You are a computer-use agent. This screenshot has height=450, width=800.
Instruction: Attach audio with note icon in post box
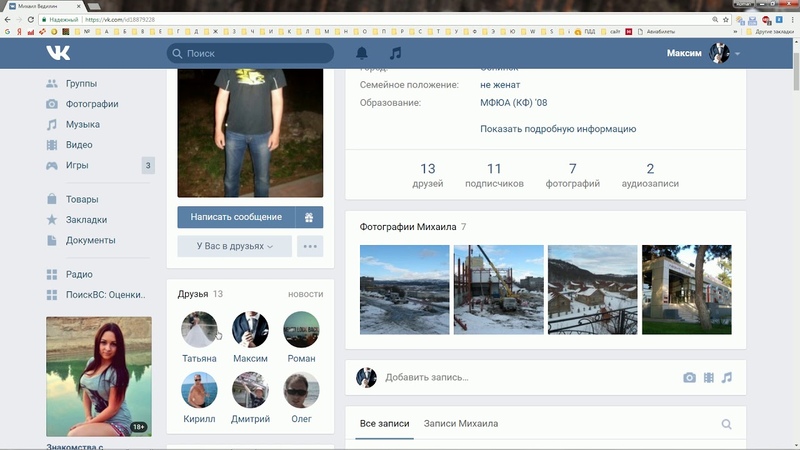point(727,378)
